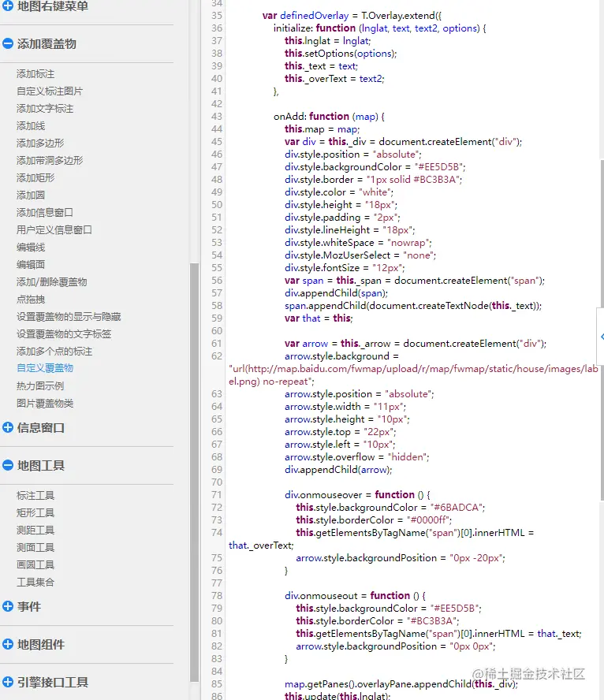The height and width of the screenshot is (700, 604).
Task: Open the 测距工具 example
Action: click(x=35, y=530)
